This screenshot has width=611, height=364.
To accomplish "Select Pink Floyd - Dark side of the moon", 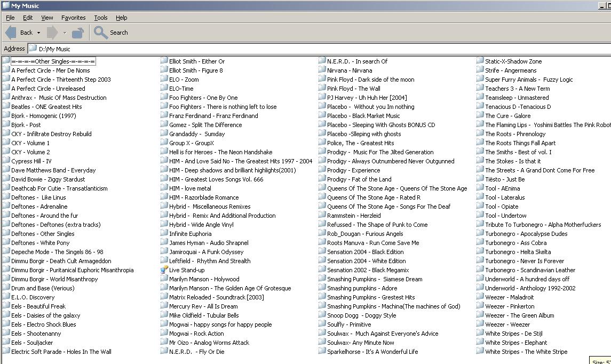I will 370,80.
